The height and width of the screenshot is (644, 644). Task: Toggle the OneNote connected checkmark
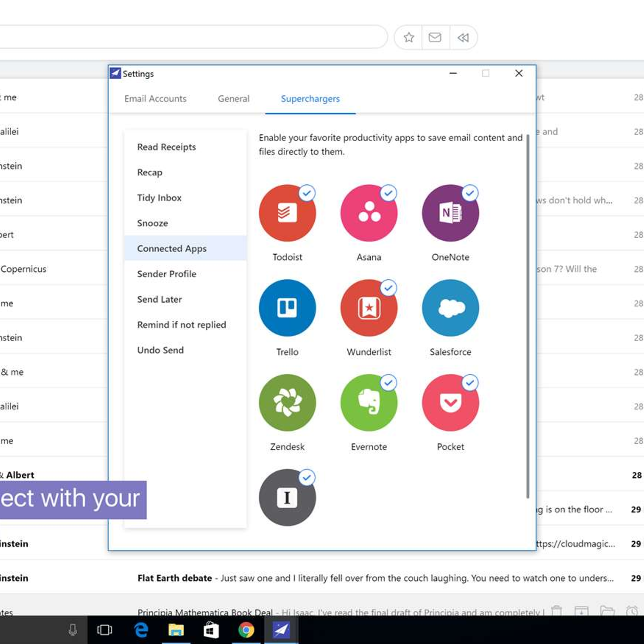pos(470,193)
